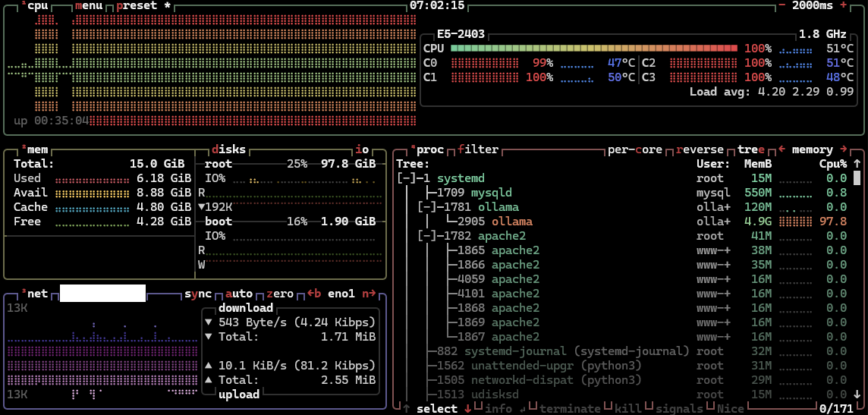The height and width of the screenshot is (415, 868).
Task: Click the C3 core usage meter
Action: point(703,77)
